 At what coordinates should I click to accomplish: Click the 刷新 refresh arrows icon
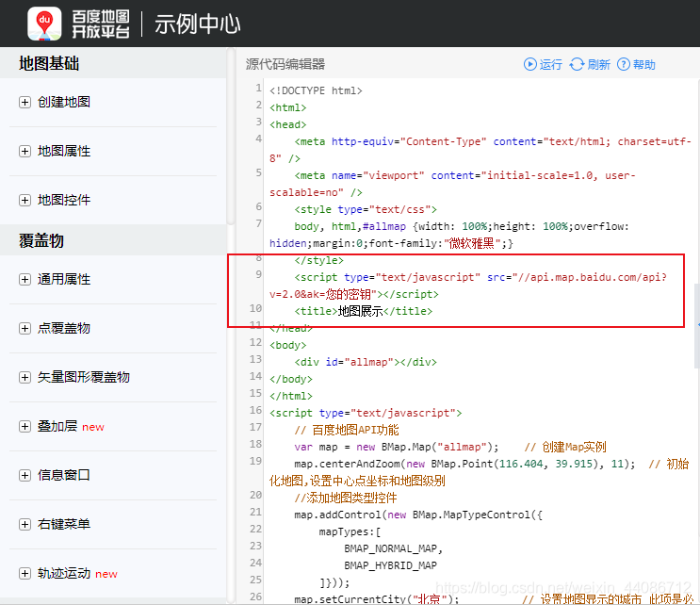(x=577, y=64)
